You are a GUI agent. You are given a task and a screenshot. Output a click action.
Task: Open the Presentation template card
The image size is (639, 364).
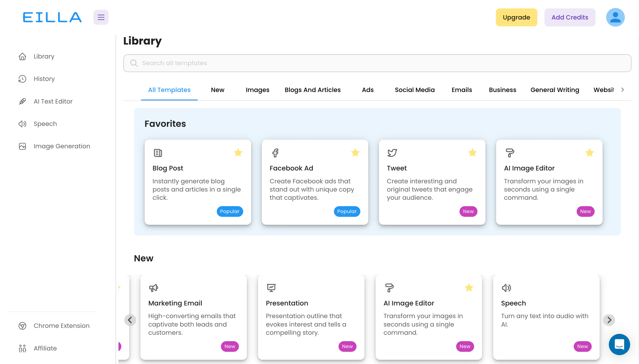point(311,317)
